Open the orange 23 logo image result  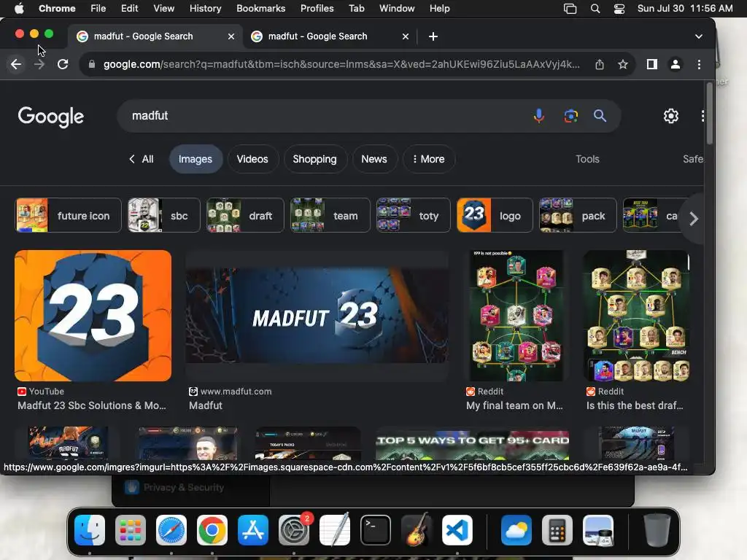click(x=93, y=316)
